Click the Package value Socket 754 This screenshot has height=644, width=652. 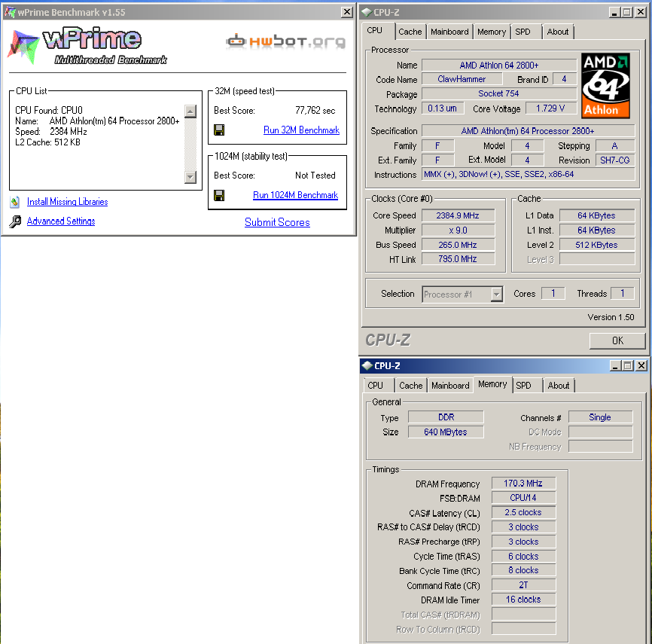point(499,93)
